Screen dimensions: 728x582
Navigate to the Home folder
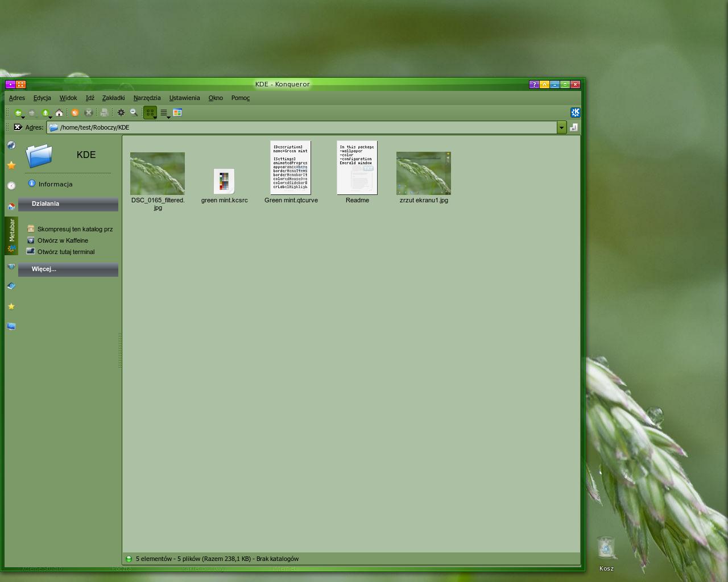[59, 113]
